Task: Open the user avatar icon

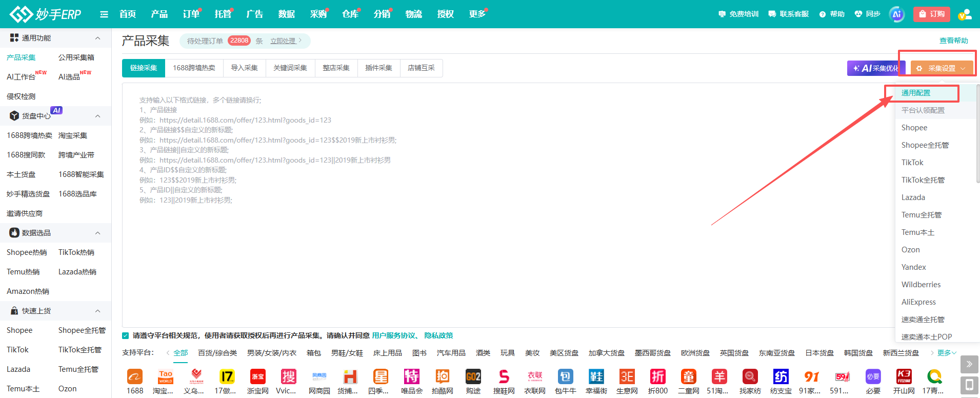Action: tap(965, 14)
